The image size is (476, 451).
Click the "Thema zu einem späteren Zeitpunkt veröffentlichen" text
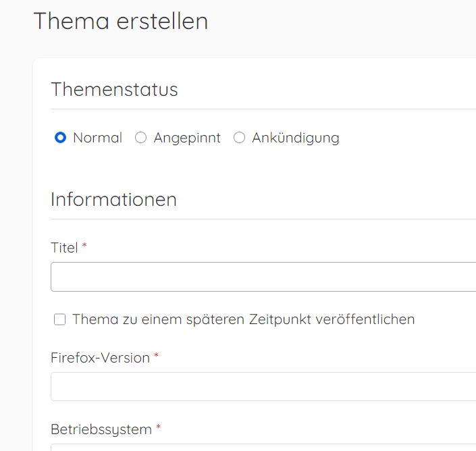click(243, 319)
